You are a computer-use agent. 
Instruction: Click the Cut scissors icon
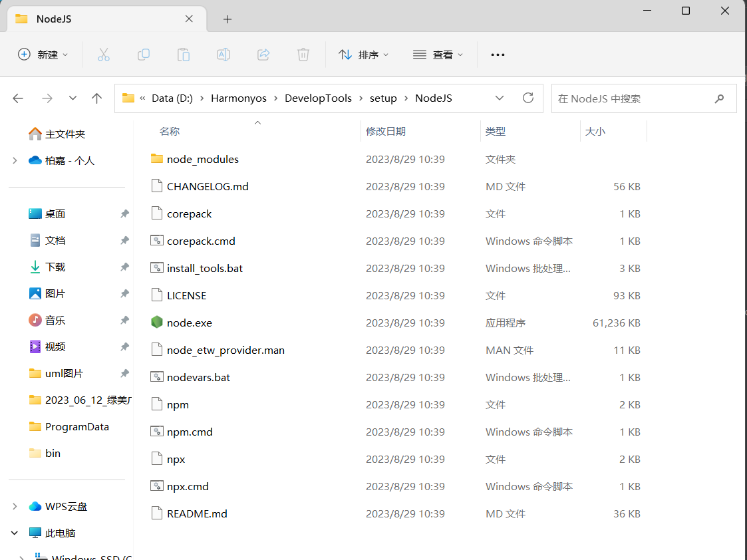point(103,55)
